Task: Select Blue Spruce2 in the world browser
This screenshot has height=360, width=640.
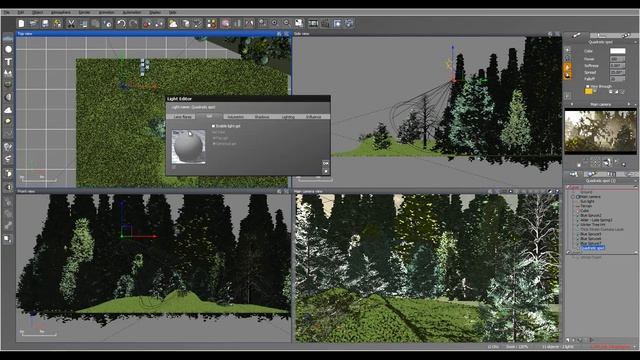Action: pyautogui.click(x=591, y=215)
